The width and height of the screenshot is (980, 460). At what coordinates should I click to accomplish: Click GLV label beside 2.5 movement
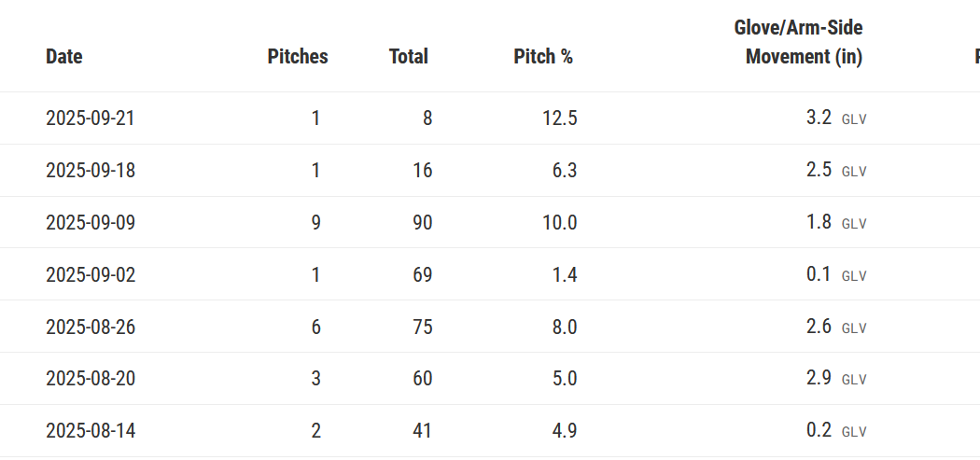tap(854, 172)
